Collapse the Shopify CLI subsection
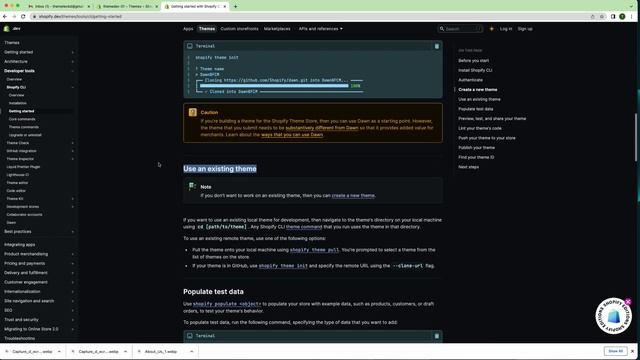 point(73,87)
